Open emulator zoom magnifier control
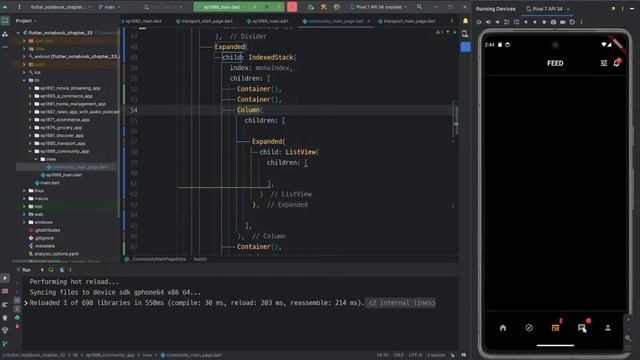This screenshot has width=640, height=360. pos(628,338)
